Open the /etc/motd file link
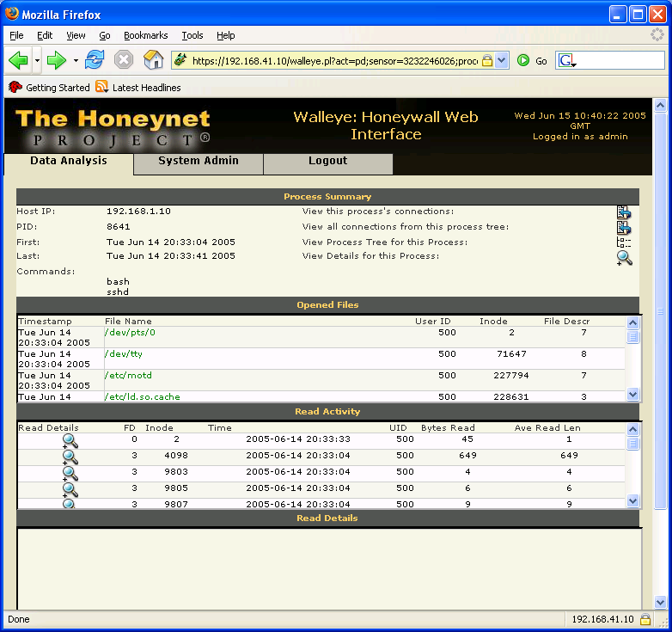This screenshot has height=632, width=672. 128,375
